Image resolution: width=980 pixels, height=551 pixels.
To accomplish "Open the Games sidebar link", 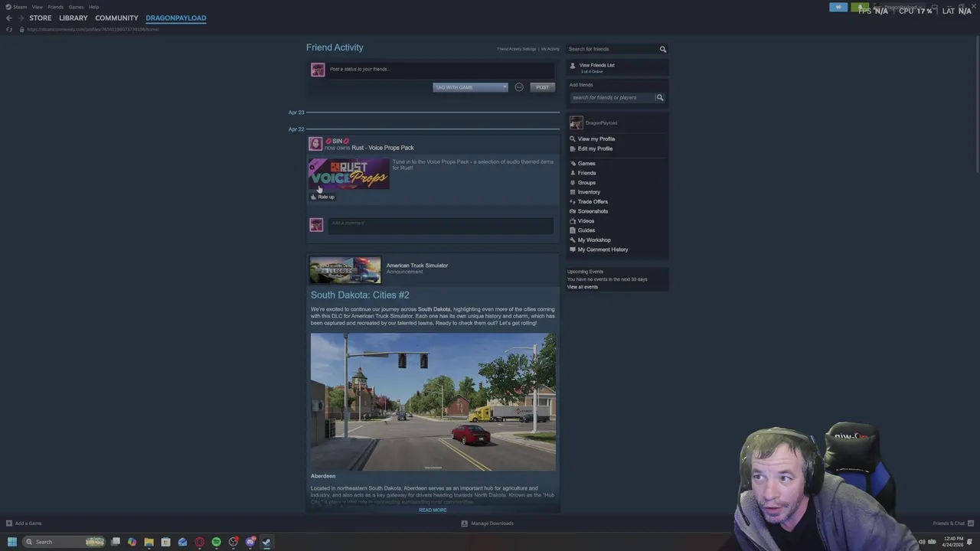I will pyautogui.click(x=586, y=163).
